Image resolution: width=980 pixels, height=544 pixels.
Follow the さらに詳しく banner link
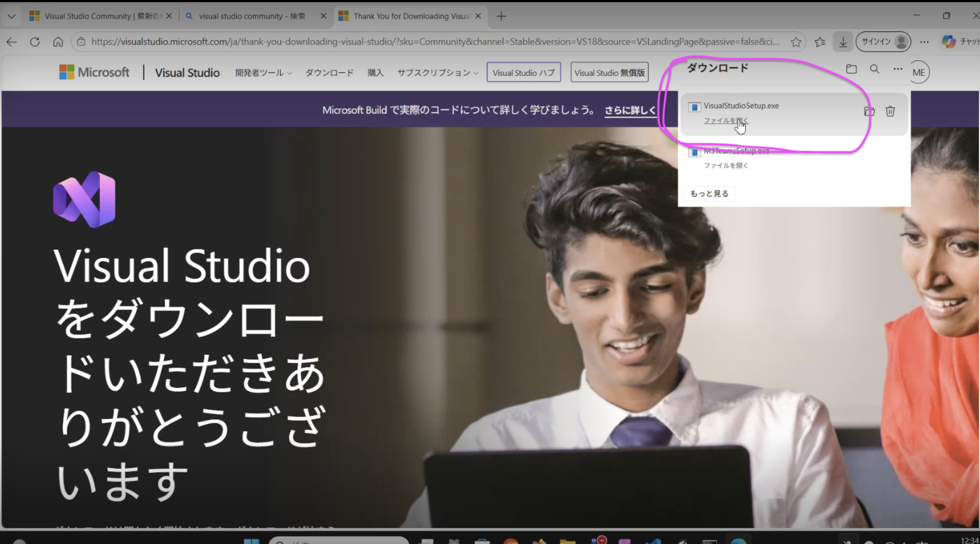click(x=630, y=110)
